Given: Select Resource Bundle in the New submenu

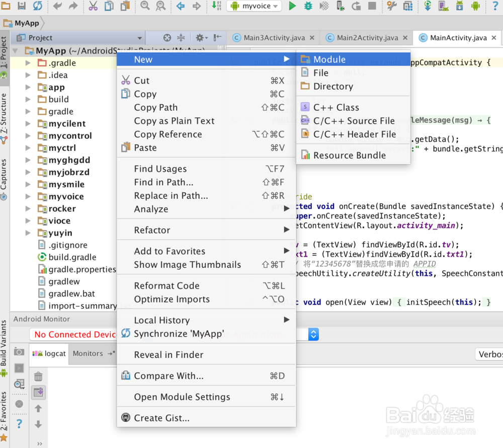Looking at the screenshot, I should tap(353, 156).
